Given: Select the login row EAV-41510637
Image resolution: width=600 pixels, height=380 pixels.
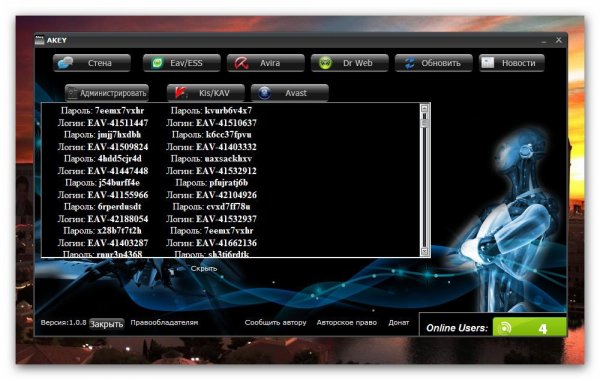Looking at the screenshot, I should click(x=211, y=123).
